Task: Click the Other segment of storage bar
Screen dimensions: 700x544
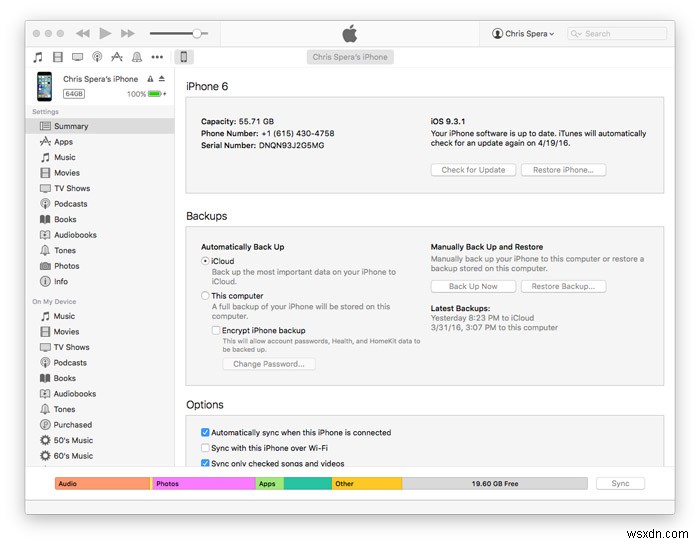Action: 367,484
